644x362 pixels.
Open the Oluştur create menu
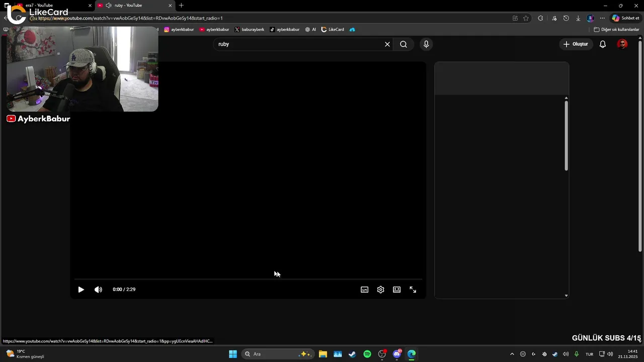click(576, 44)
